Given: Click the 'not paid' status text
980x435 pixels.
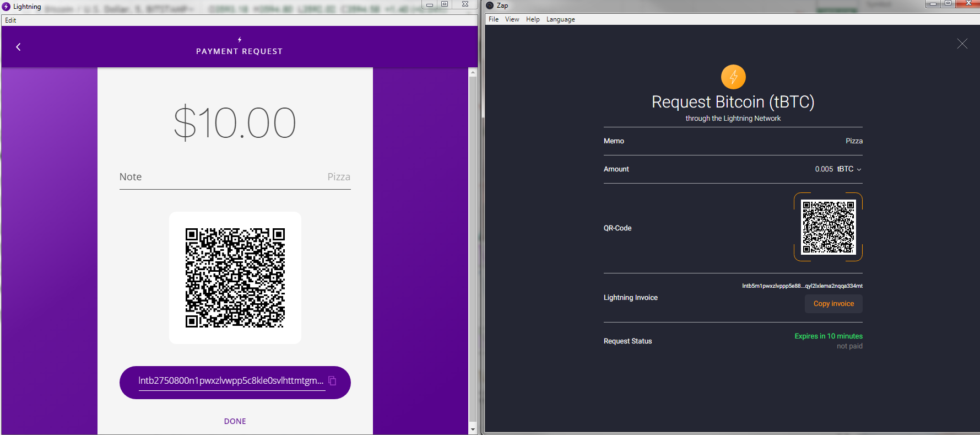Looking at the screenshot, I should click(x=849, y=346).
